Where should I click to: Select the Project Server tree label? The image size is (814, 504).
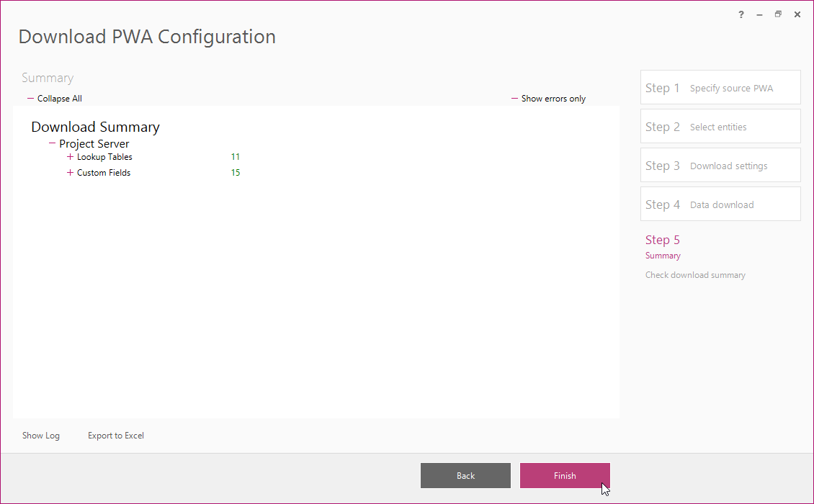[94, 144]
